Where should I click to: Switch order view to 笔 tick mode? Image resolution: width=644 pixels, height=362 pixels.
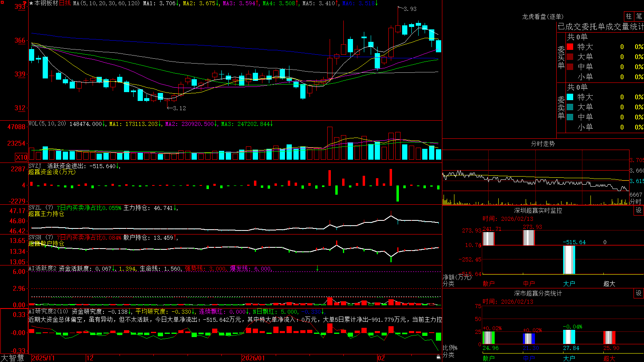point(639,16)
